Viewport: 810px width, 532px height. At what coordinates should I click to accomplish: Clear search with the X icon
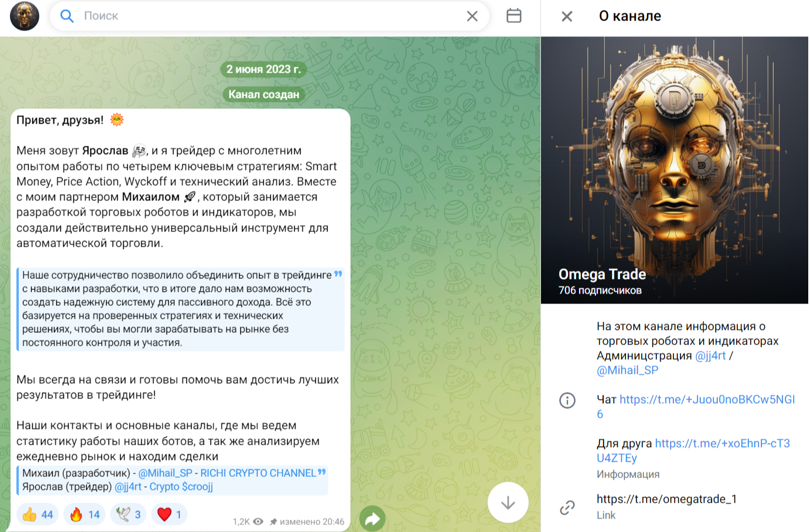coord(472,16)
